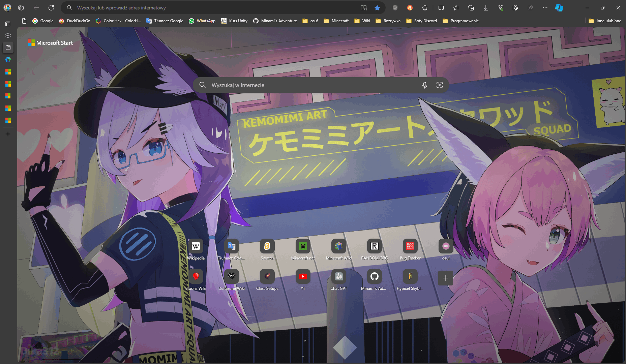Viewport: 626px width, 364px height.
Task: Open the orange extension icon
Action: click(410, 8)
